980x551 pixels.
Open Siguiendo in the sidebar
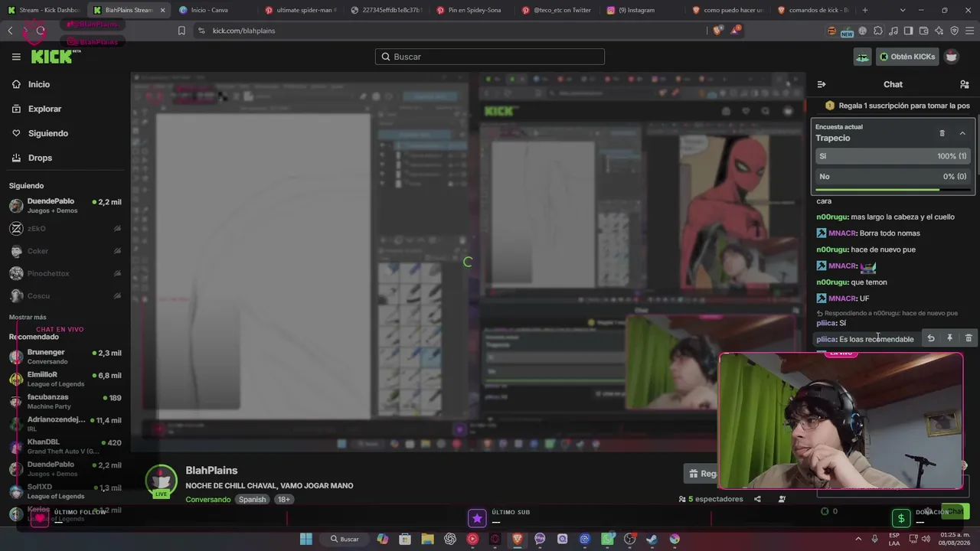coord(47,133)
